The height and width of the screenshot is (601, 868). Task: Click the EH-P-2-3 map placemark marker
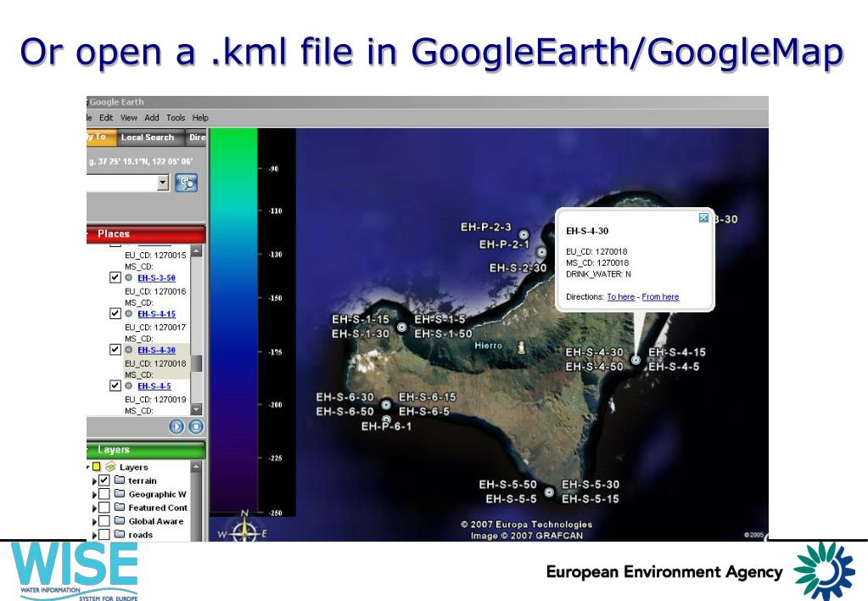(x=524, y=235)
